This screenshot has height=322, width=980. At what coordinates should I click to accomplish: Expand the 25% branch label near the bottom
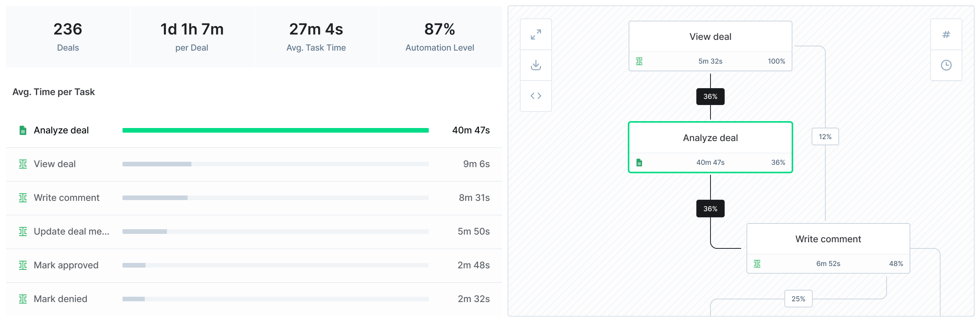798,298
